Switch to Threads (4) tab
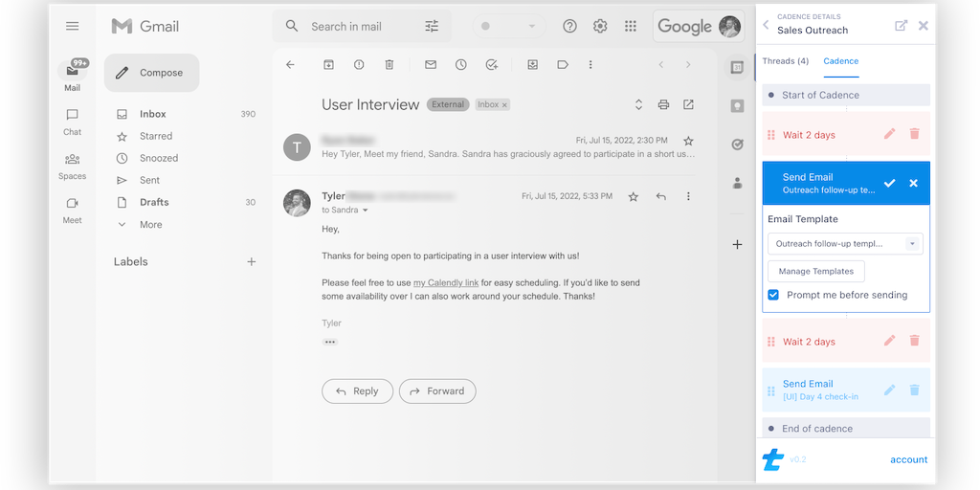 pyautogui.click(x=785, y=61)
